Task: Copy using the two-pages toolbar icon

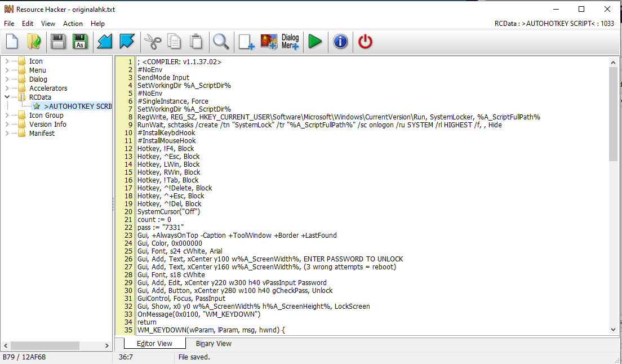Action: pyautogui.click(x=174, y=42)
